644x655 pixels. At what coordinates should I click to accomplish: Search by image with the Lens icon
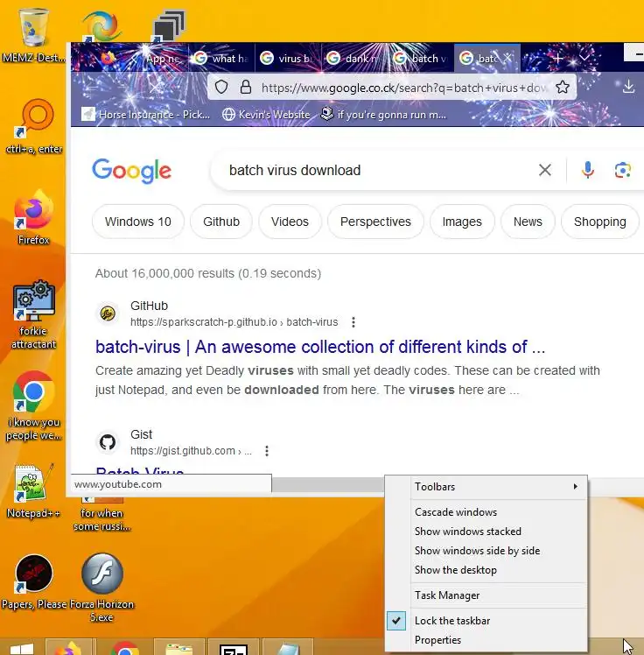pos(622,170)
